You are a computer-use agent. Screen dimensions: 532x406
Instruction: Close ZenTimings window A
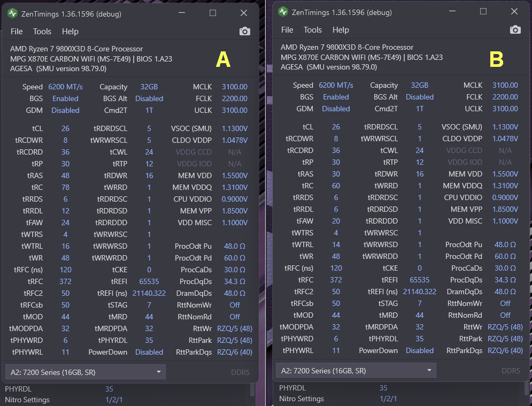pyautogui.click(x=244, y=13)
